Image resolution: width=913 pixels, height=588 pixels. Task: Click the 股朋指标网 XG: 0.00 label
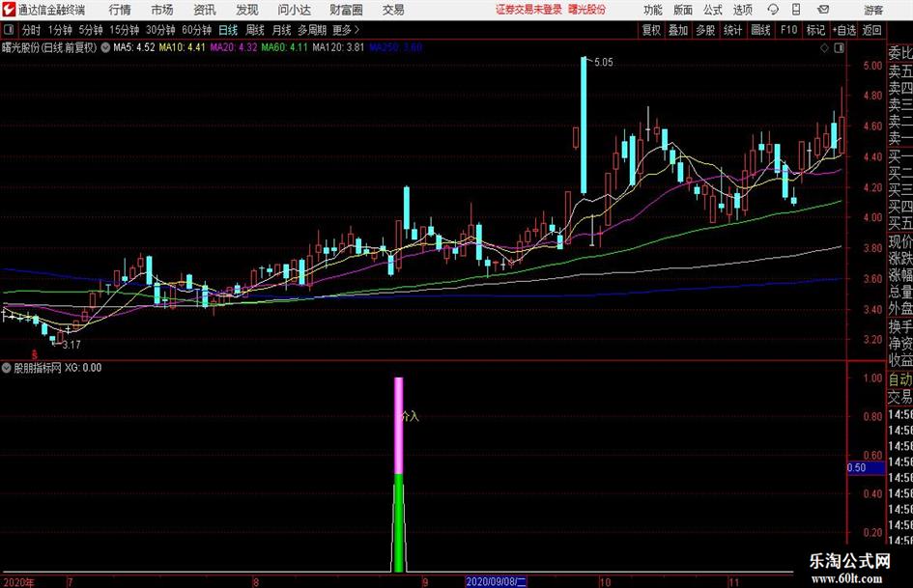coord(58,368)
